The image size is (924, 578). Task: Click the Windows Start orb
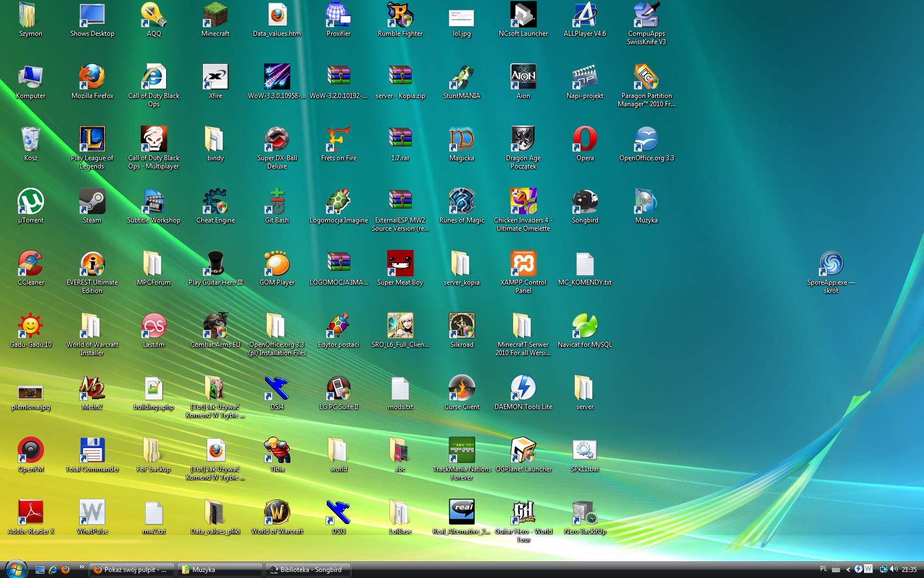tap(15, 569)
